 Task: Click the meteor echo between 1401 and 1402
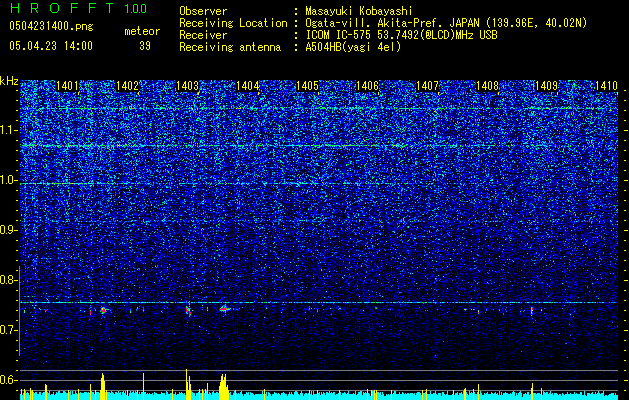[103, 310]
